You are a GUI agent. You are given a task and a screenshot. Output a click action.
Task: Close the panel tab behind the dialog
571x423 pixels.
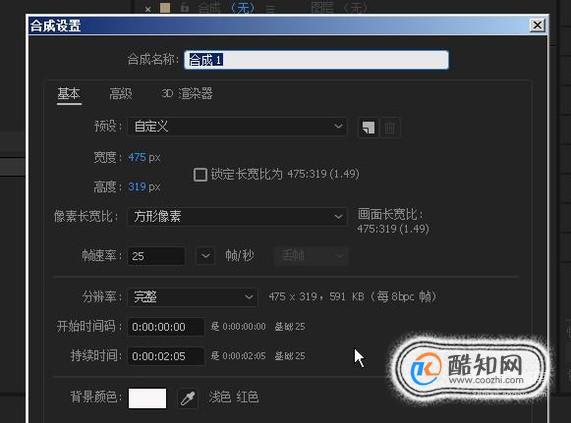147,9
